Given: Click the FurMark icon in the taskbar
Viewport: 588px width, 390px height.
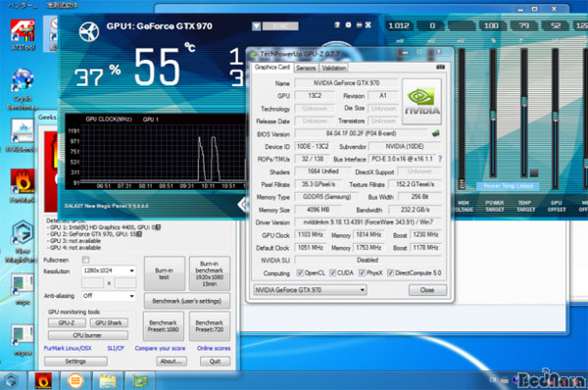Looking at the screenshot, I should coord(43,381).
